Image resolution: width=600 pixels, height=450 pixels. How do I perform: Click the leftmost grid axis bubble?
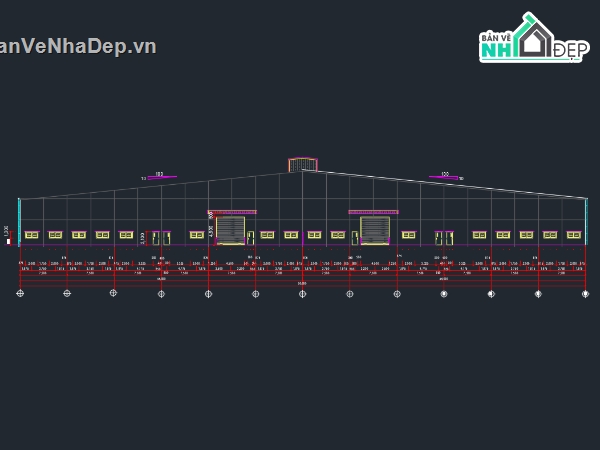20,293
